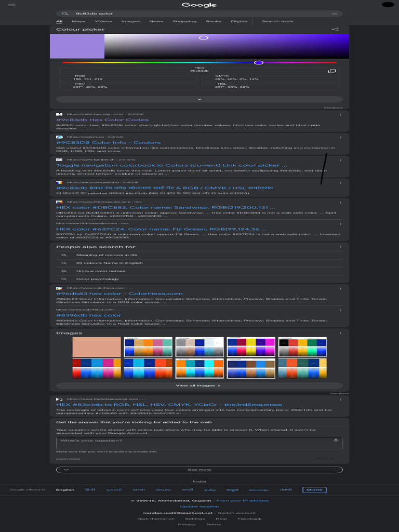This screenshot has width=399, height=532.
Task: Open the Toggle navigation colorbook.io link
Action: tap(171, 165)
